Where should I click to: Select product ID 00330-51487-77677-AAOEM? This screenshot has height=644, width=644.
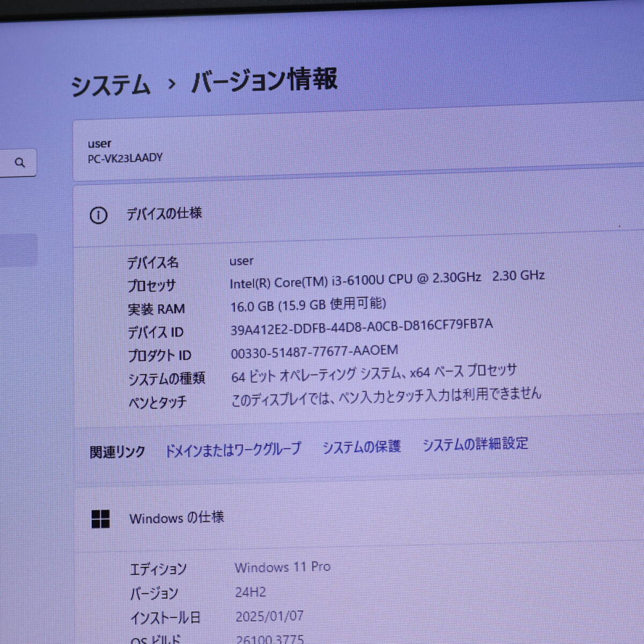point(314,352)
